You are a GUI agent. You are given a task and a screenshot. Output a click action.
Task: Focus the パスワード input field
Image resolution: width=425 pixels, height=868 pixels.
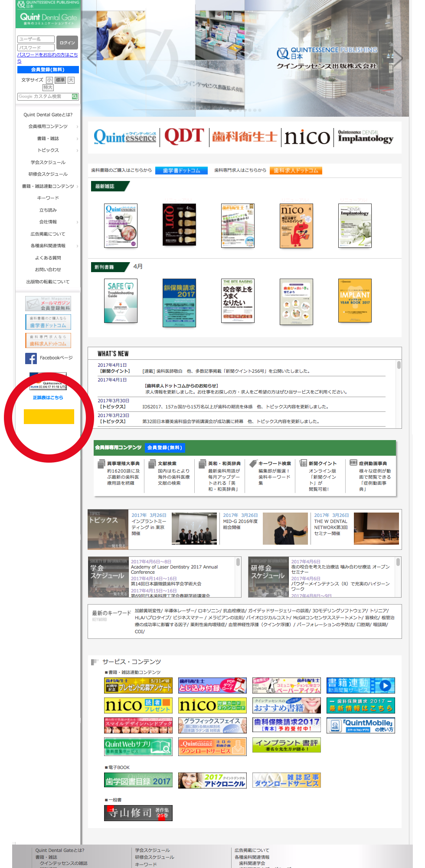pyautogui.click(x=36, y=47)
